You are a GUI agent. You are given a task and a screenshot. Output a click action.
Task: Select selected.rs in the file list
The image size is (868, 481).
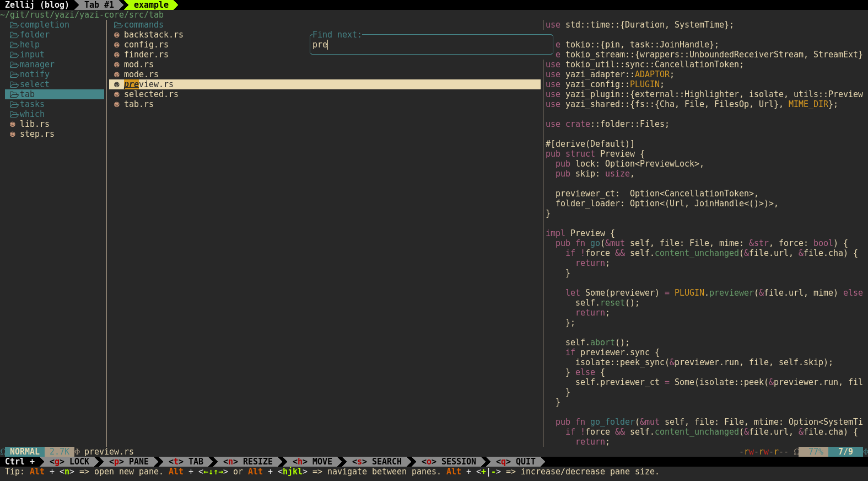(x=151, y=94)
